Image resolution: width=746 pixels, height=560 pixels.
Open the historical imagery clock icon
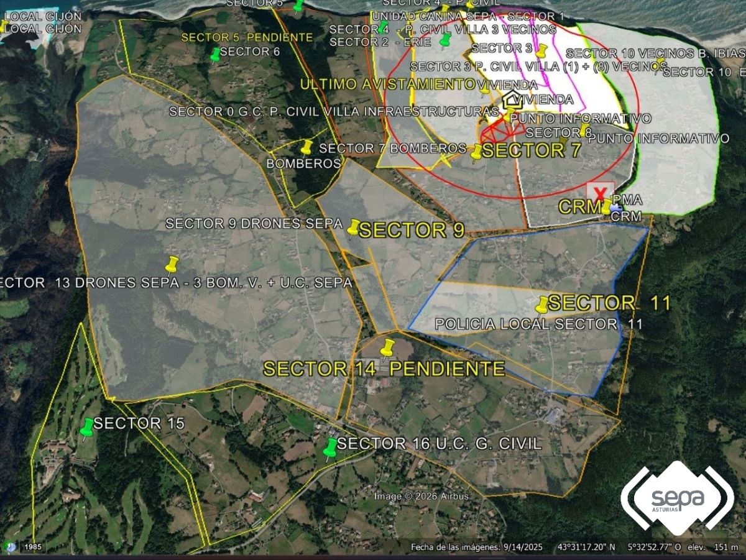click(9, 547)
